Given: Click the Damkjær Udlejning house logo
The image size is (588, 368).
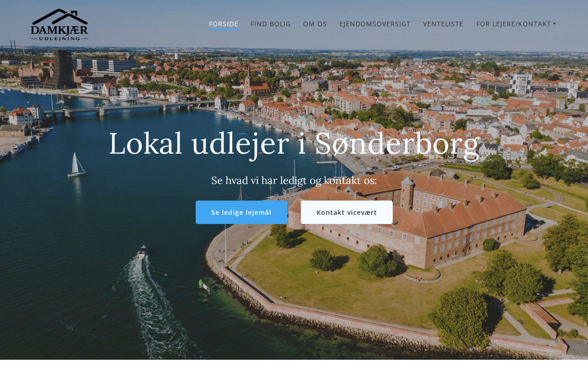Looking at the screenshot, I should [x=59, y=24].
